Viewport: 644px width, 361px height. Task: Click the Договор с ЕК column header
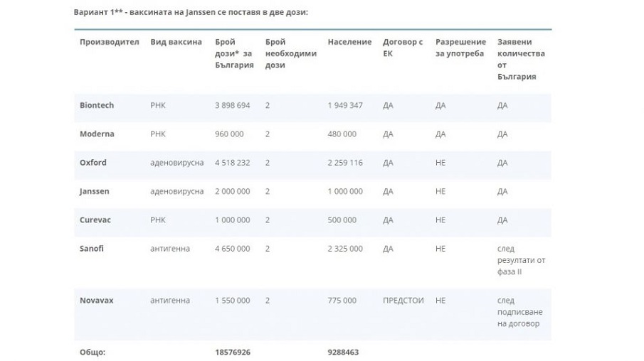click(403, 48)
